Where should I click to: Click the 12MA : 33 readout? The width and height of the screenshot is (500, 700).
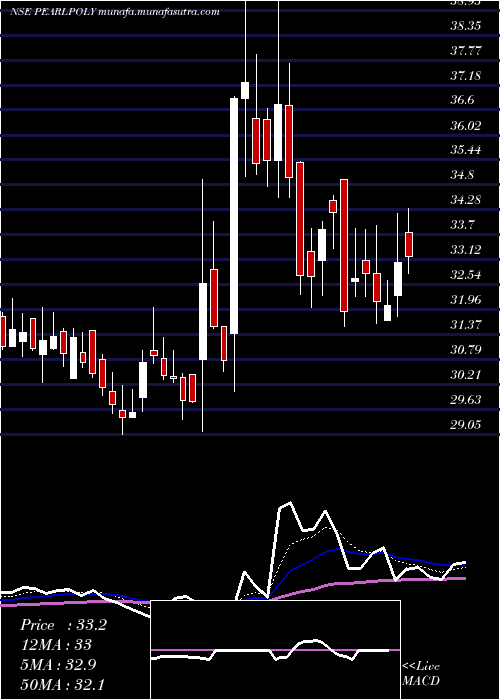click(56, 645)
